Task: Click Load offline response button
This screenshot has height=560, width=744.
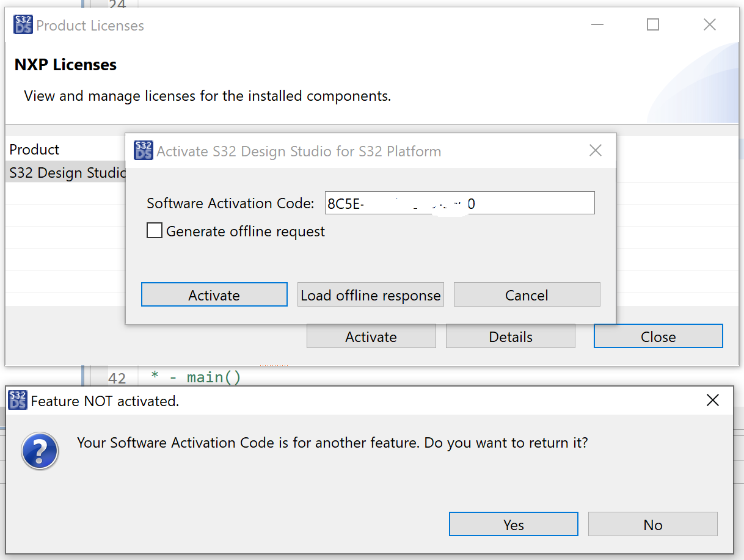Action: pos(370,295)
